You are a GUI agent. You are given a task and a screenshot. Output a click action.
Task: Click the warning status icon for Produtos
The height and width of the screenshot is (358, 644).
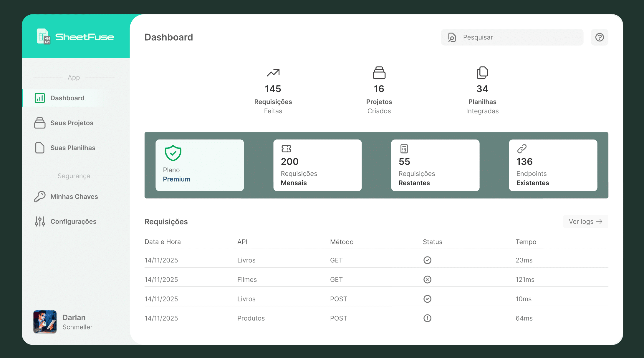(427, 318)
